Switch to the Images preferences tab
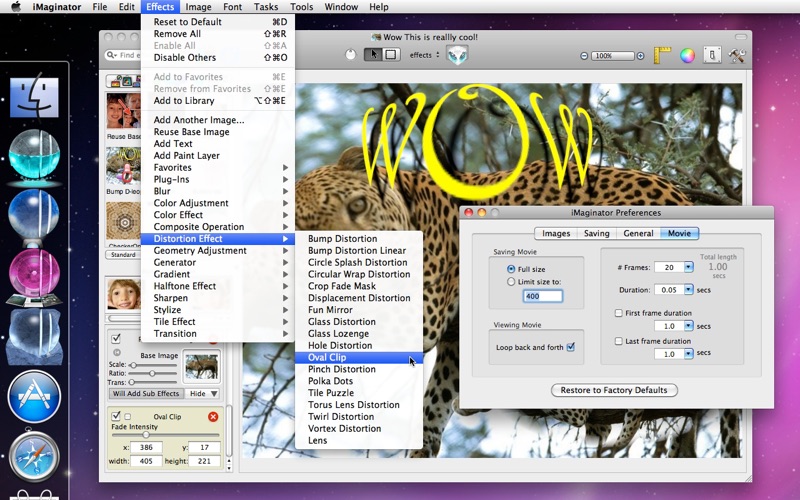The height and width of the screenshot is (500, 800). pyautogui.click(x=556, y=233)
